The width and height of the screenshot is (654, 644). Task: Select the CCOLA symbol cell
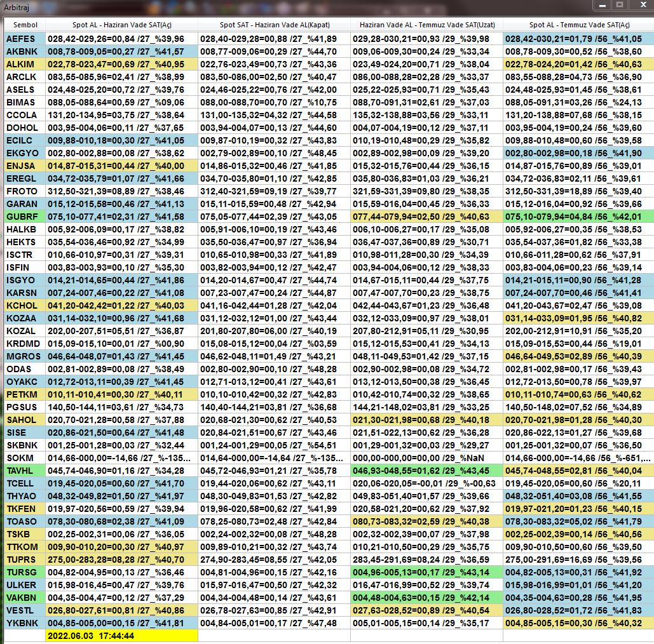(x=25, y=115)
